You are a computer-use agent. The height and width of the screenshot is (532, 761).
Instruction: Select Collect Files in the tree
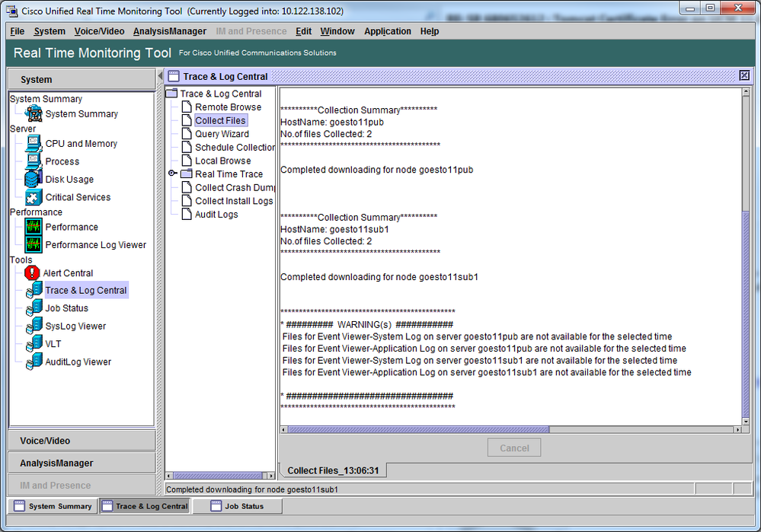(x=220, y=120)
